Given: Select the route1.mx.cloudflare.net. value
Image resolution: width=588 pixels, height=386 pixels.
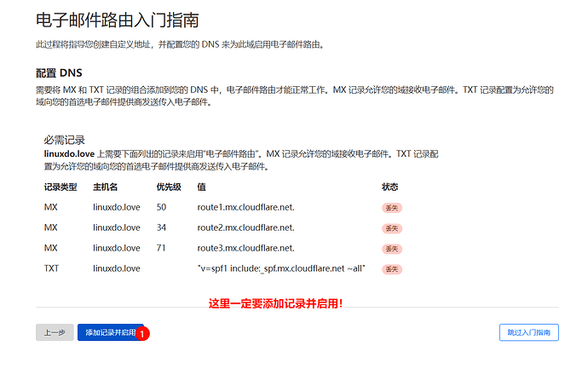Looking at the screenshot, I should pyautogui.click(x=246, y=207).
